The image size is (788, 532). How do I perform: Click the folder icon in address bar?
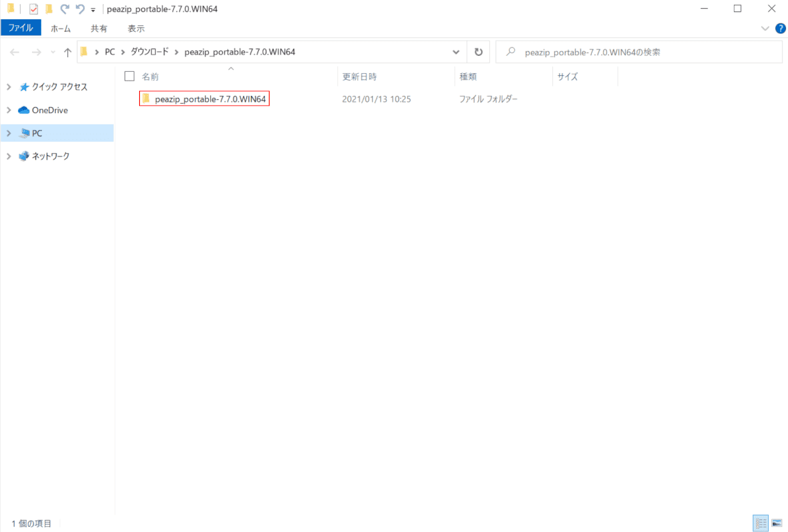click(x=84, y=52)
